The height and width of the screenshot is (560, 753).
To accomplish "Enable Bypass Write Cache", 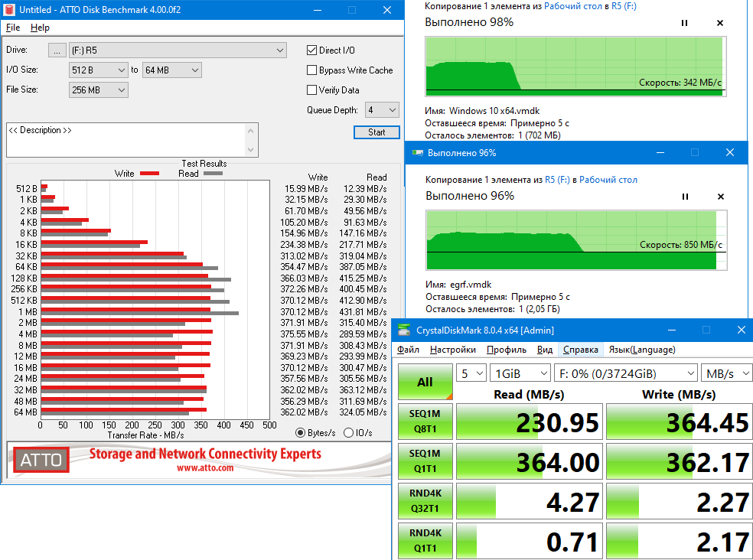I will point(311,70).
